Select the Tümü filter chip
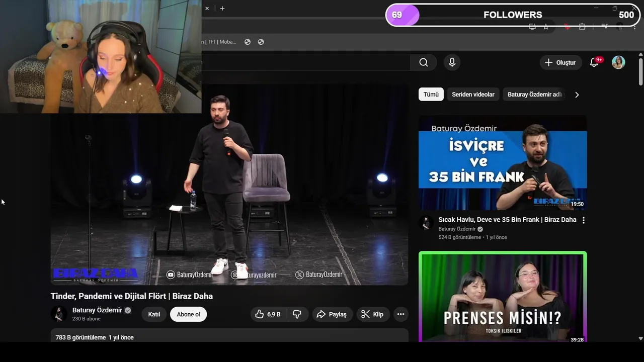 431,95
